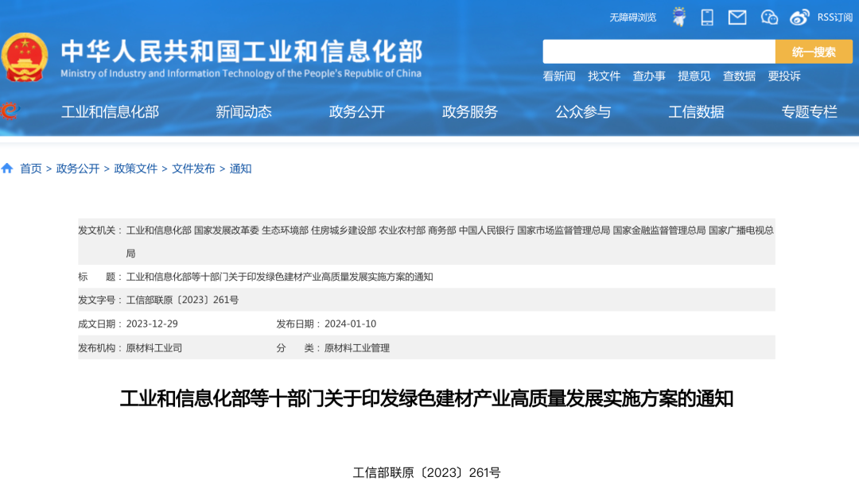The image size is (859, 504).
Task: Click the 成文日期 value 2023-12-29
Action: pyautogui.click(x=152, y=324)
